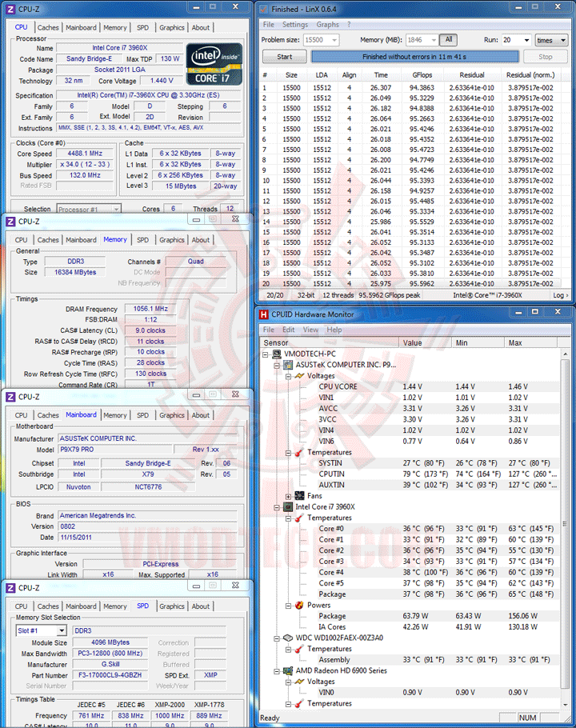
Task: Click the Start button in LinX
Action: 285,57
